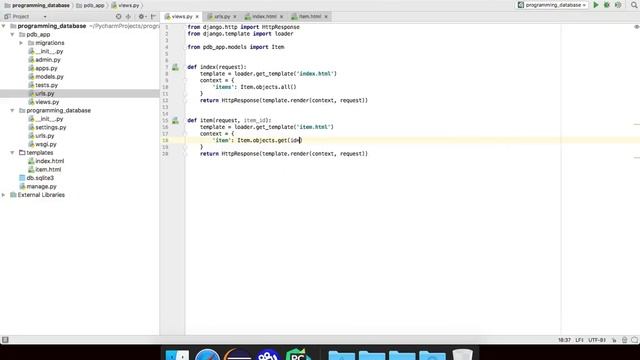Select models.py in the project tree
640x360 pixels.
pos(46,77)
